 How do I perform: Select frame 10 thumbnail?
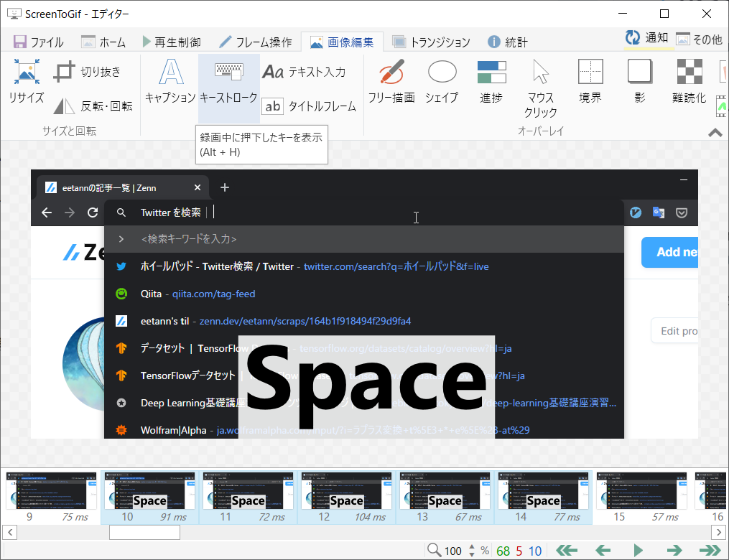click(x=149, y=498)
